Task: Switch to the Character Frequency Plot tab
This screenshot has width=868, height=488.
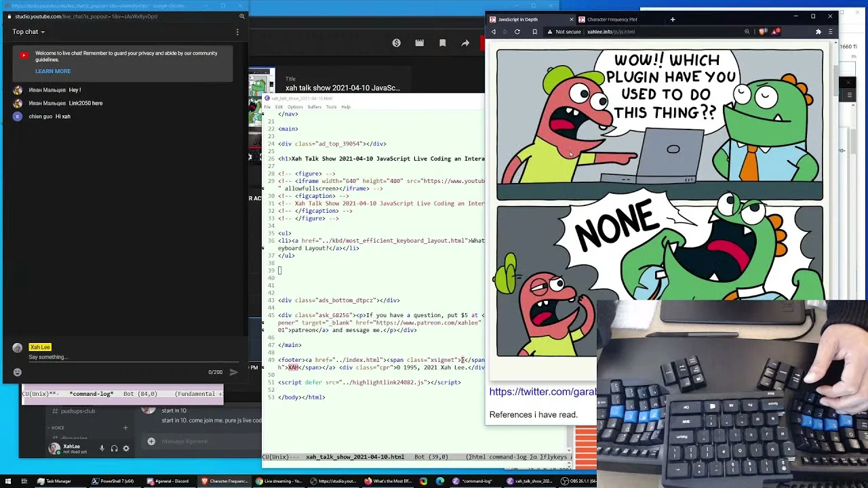Action: [612, 20]
